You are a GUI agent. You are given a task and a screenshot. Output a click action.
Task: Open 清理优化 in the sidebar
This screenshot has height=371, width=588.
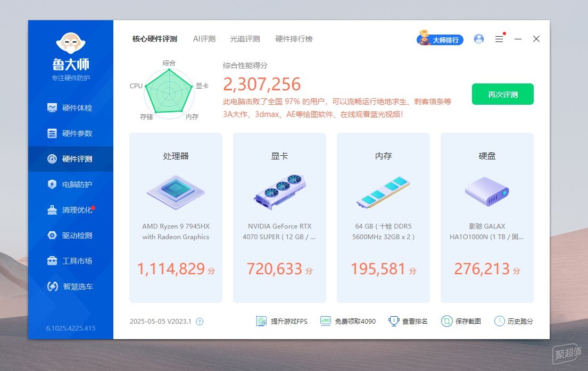coord(70,210)
